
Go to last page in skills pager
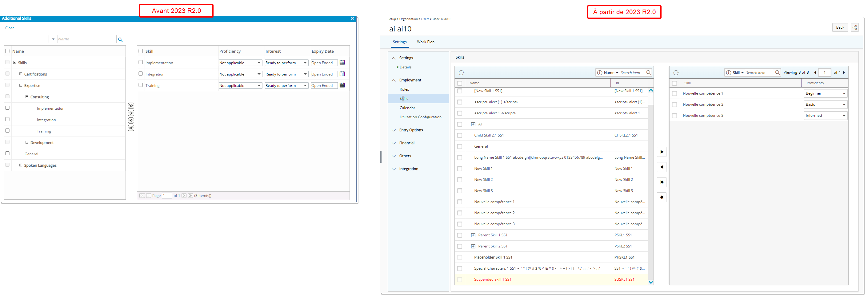[190, 195]
